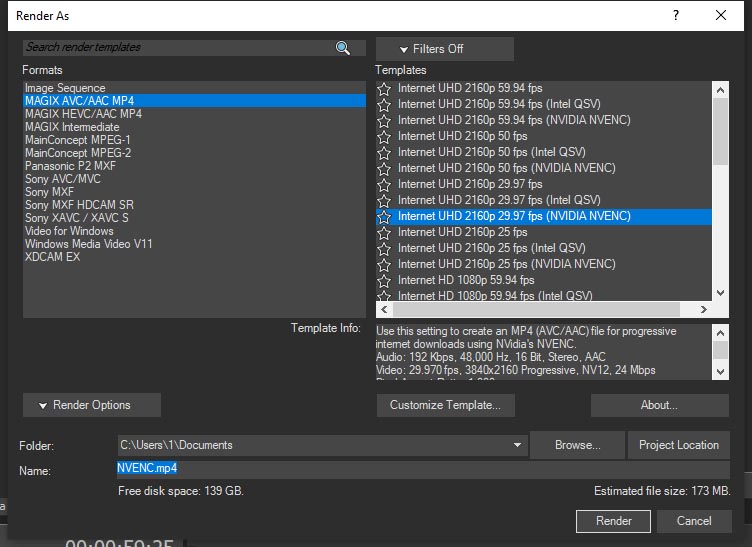This screenshot has height=547, width=752.
Task: Select MainConcept MPEG-2 format
Action: (194, 152)
